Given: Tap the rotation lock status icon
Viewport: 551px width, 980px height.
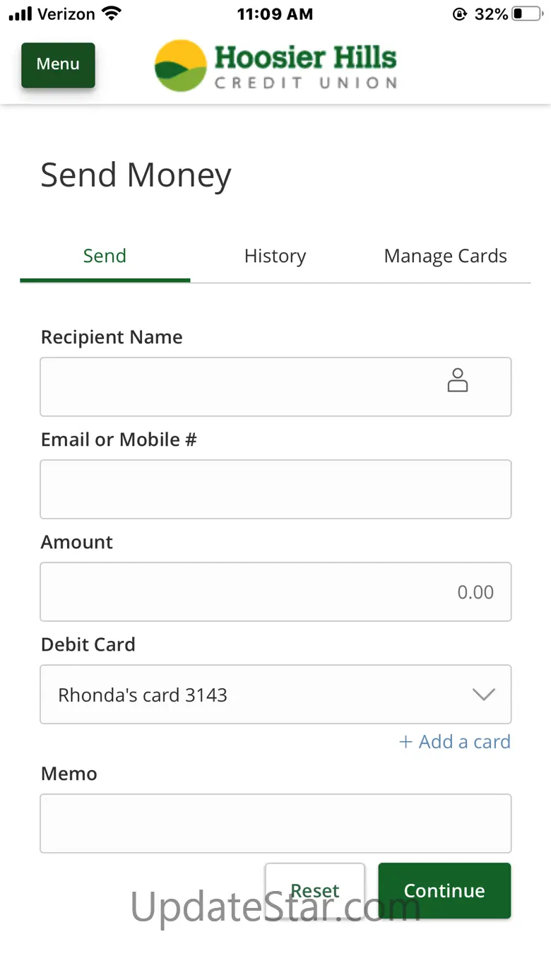Looking at the screenshot, I should coord(460,13).
